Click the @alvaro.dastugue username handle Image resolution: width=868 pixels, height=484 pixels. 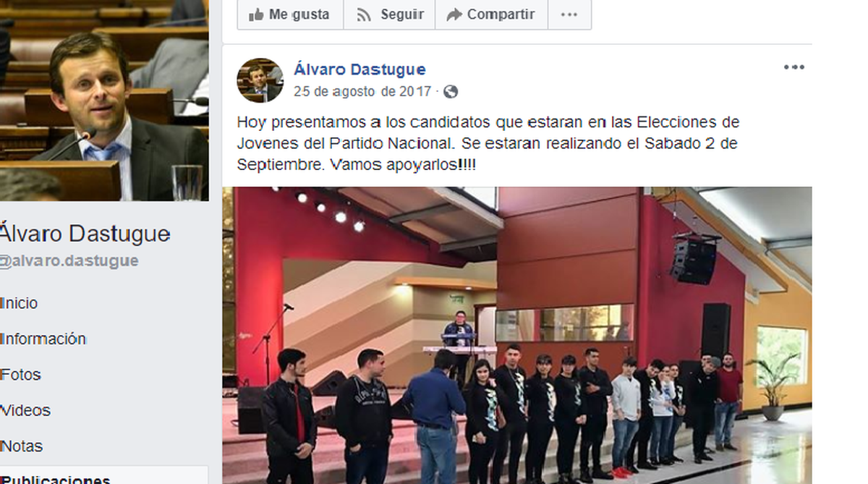[69, 261]
